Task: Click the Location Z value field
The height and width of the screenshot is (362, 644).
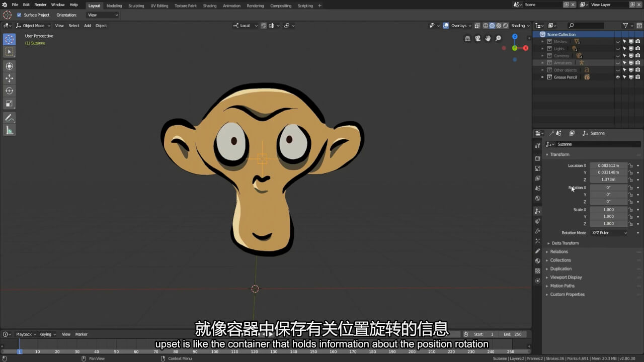Action: coord(609,179)
